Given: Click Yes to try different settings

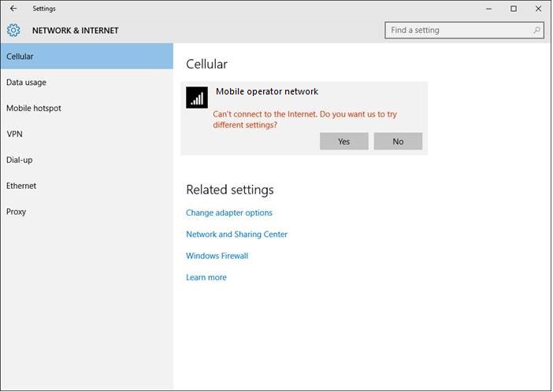Looking at the screenshot, I should (x=344, y=142).
